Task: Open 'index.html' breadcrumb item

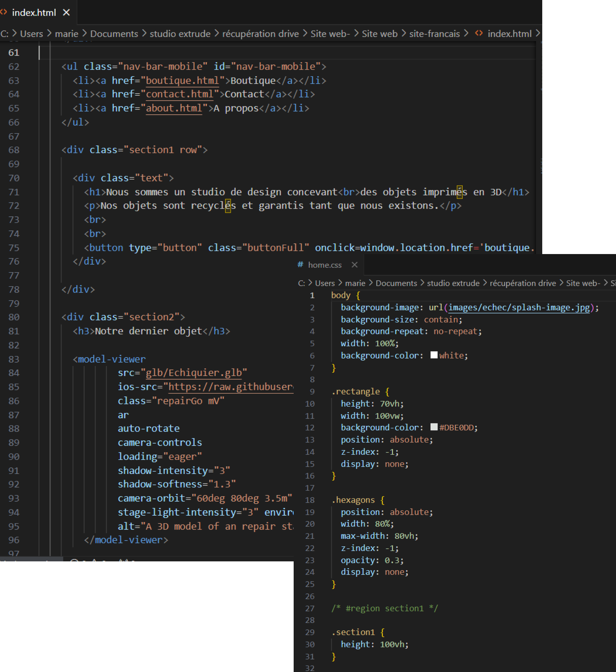Action: 509,34
